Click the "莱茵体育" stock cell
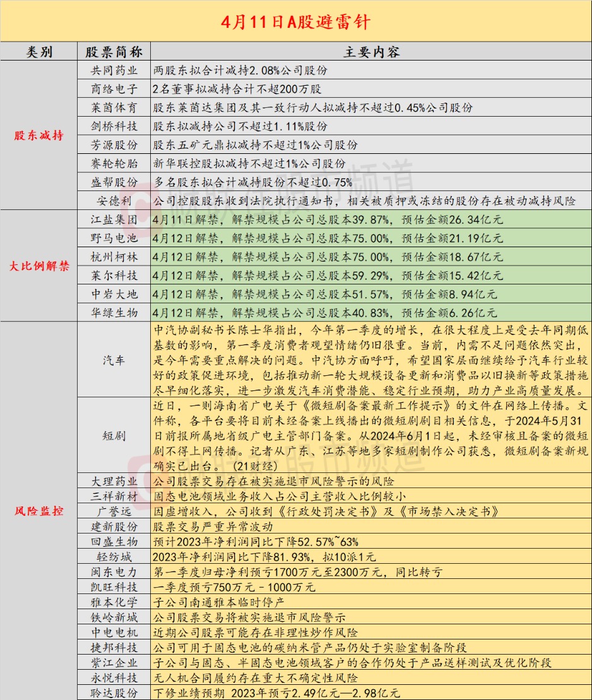Image resolution: width=592 pixels, height=700 pixels. [114, 108]
